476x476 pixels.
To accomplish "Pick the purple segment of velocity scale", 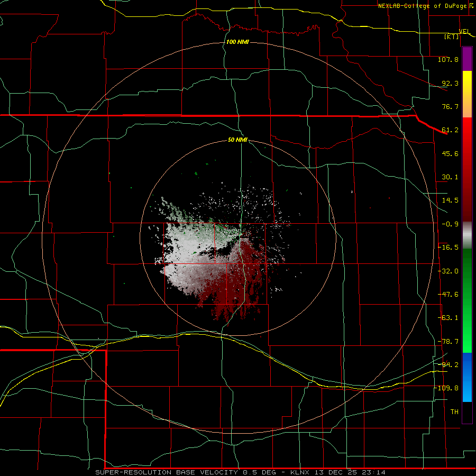I will coord(467,59).
